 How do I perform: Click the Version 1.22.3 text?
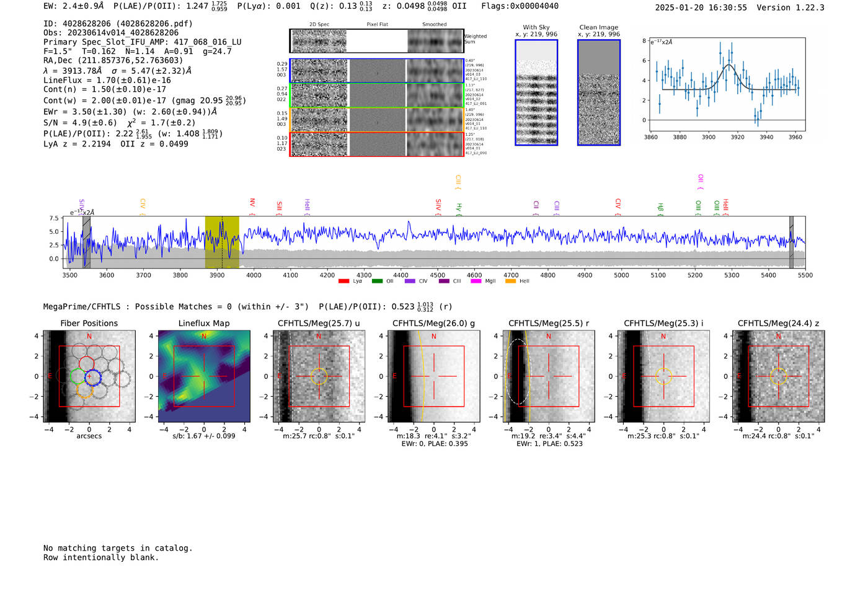tap(790, 7)
